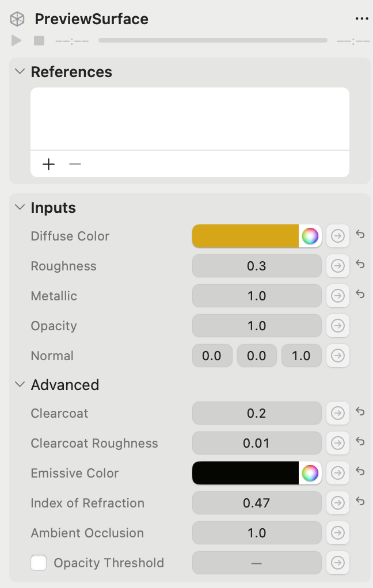Click the cube icon beside PreviewSurface
The width and height of the screenshot is (373, 588).
[x=17, y=18]
